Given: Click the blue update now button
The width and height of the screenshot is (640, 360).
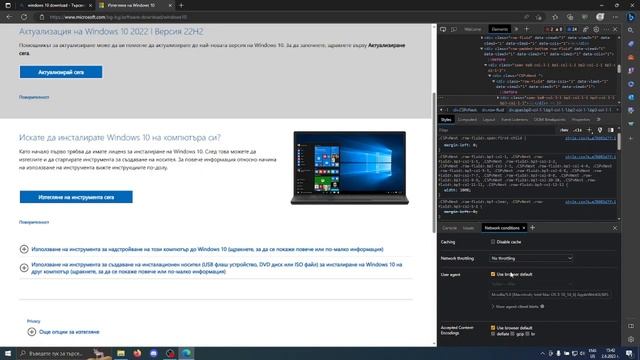Looking at the screenshot, I should tap(61, 72).
